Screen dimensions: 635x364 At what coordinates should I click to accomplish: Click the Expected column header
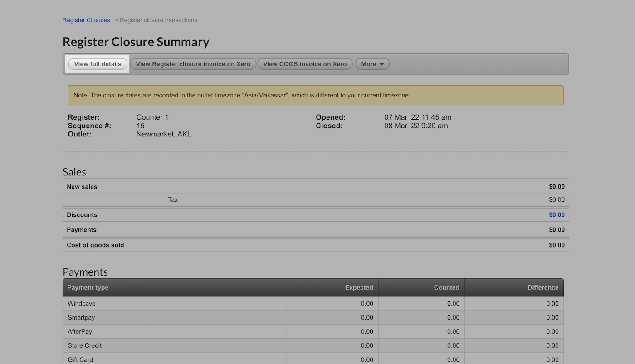359,287
